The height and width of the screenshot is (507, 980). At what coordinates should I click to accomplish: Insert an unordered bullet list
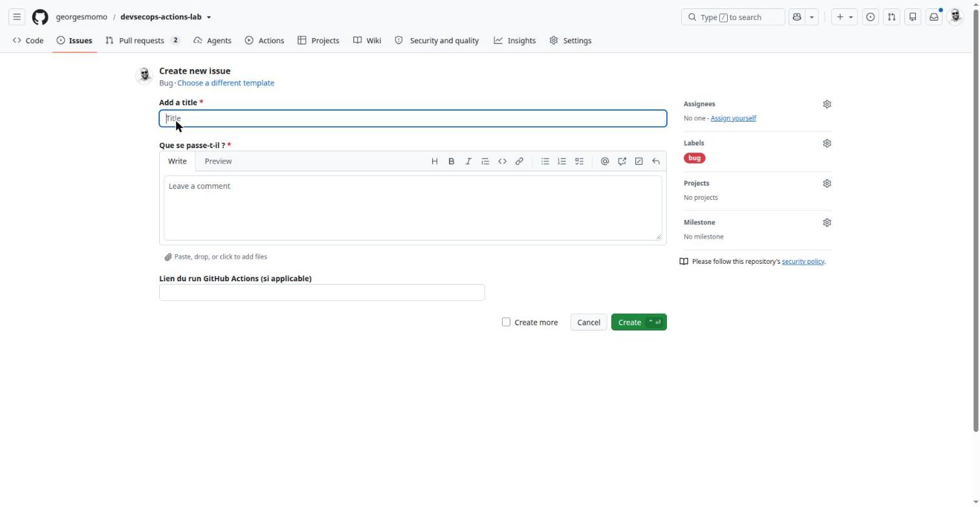point(545,162)
